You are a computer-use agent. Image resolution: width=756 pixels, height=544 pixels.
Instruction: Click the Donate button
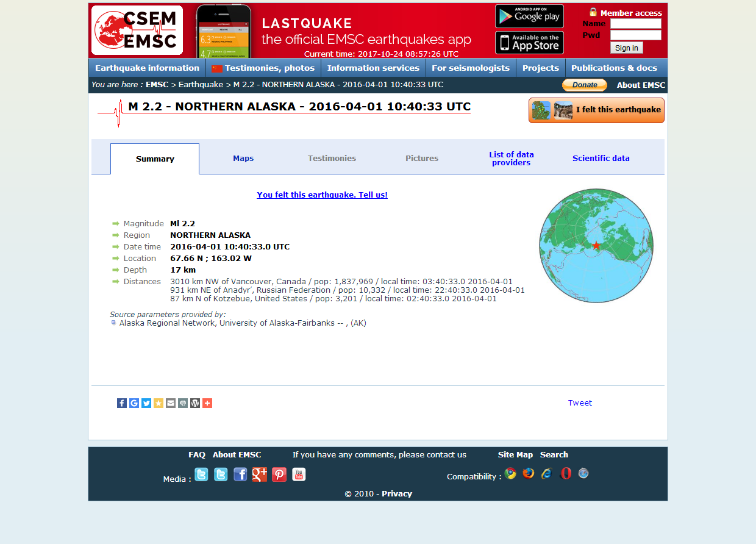pos(584,85)
